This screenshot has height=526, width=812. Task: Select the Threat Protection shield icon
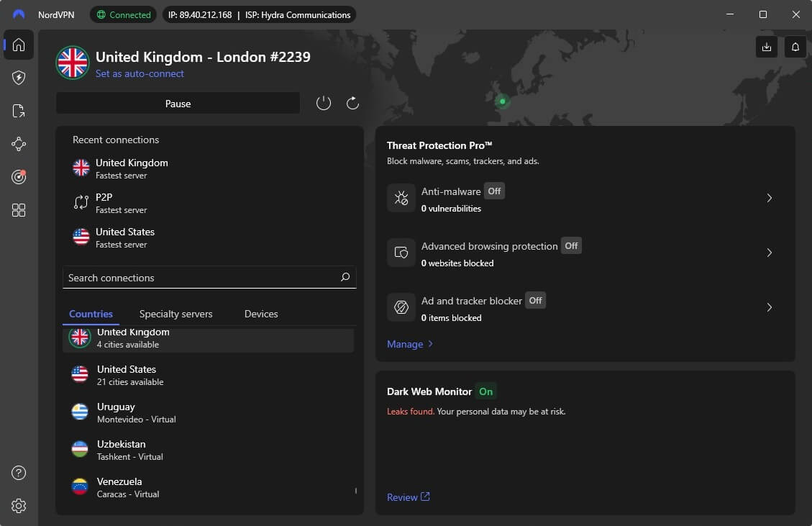(x=18, y=78)
